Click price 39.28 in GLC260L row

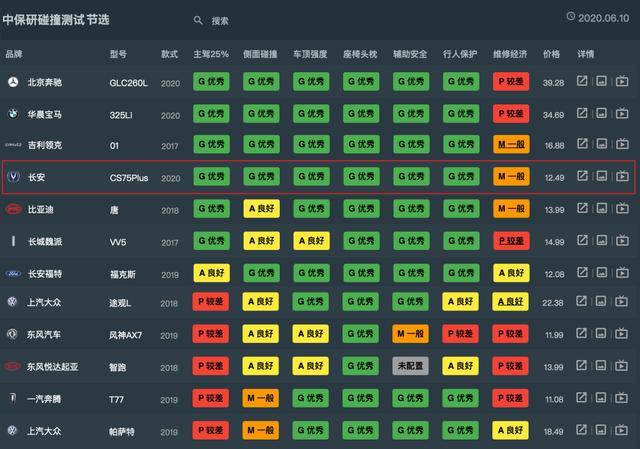553,83
